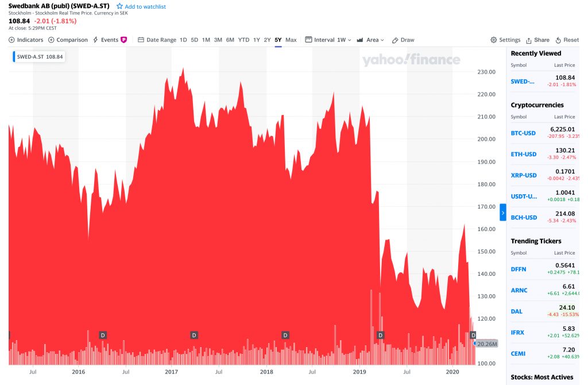This screenshot has height=385, width=588.
Task: Open the Settings gear icon
Action: (493, 40)
